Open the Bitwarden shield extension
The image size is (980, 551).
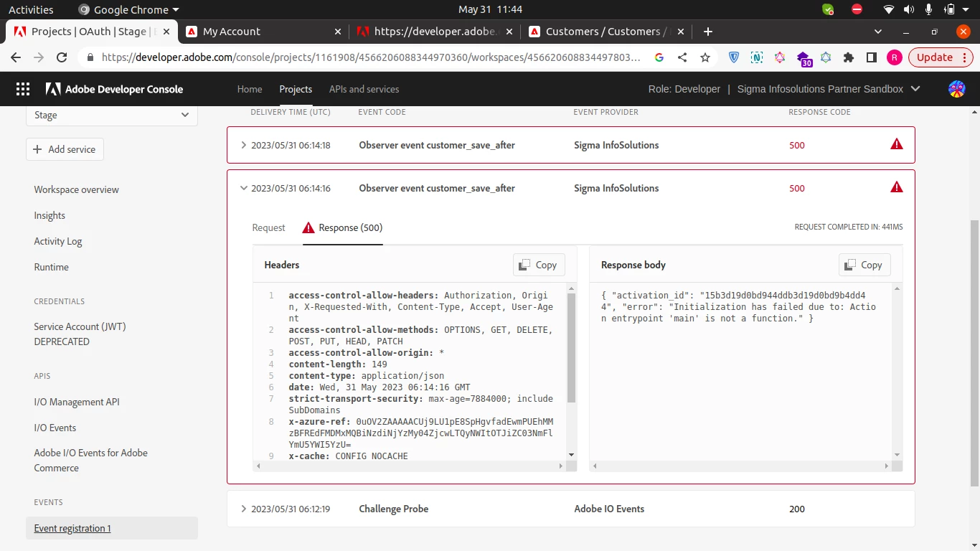point(734,57)
